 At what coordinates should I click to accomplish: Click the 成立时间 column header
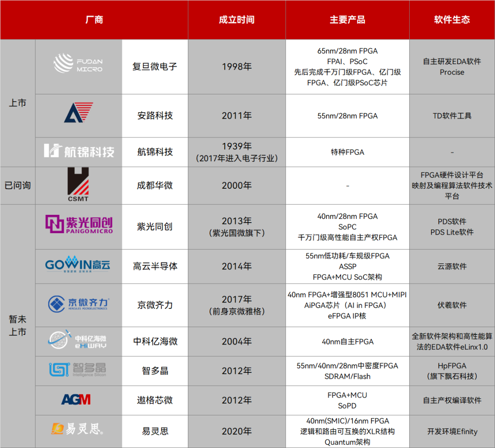236,20
